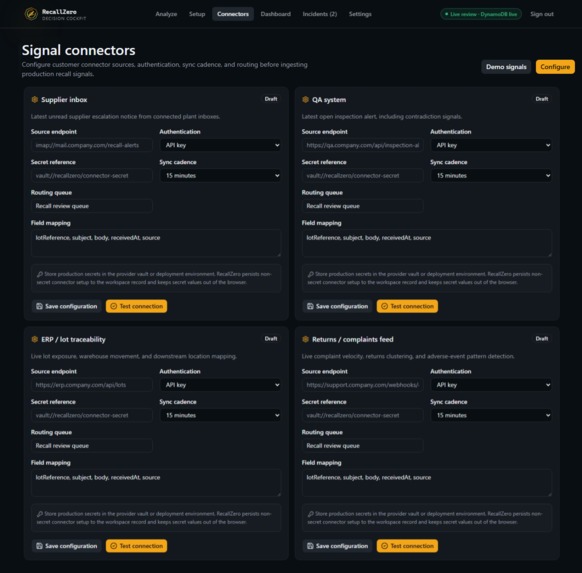Click the Demo signals button
Screen dimensions: 582x573
coord(506,67)
